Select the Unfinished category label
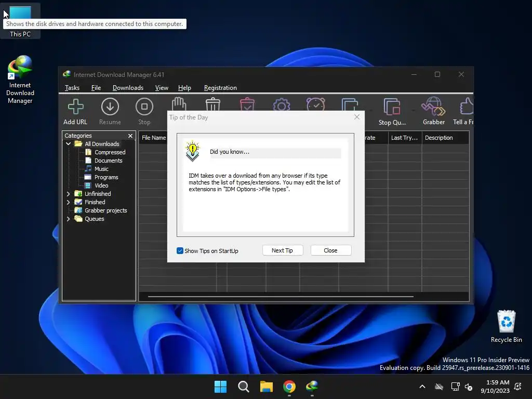Image resolution: width=532 pixels, height=399 pixels. coord(98,194)
